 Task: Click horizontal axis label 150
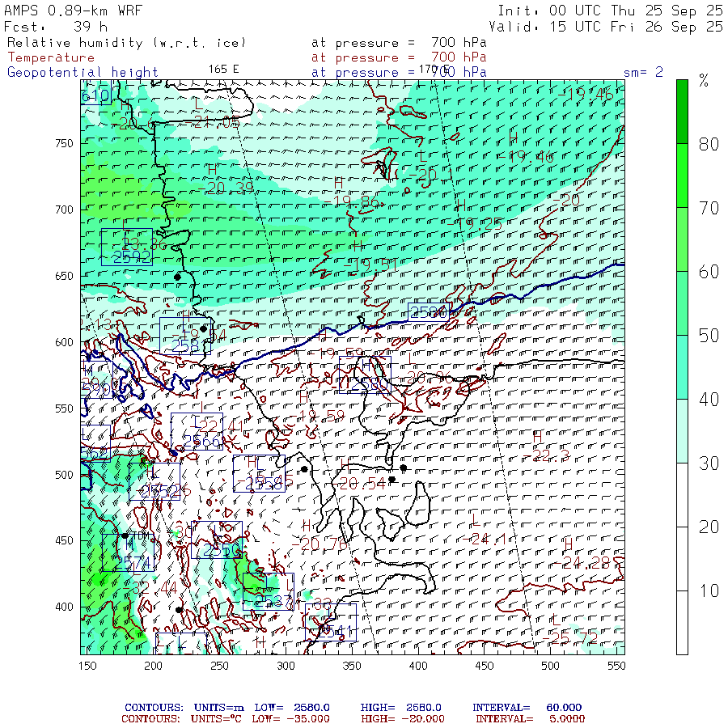pos(87,666)
